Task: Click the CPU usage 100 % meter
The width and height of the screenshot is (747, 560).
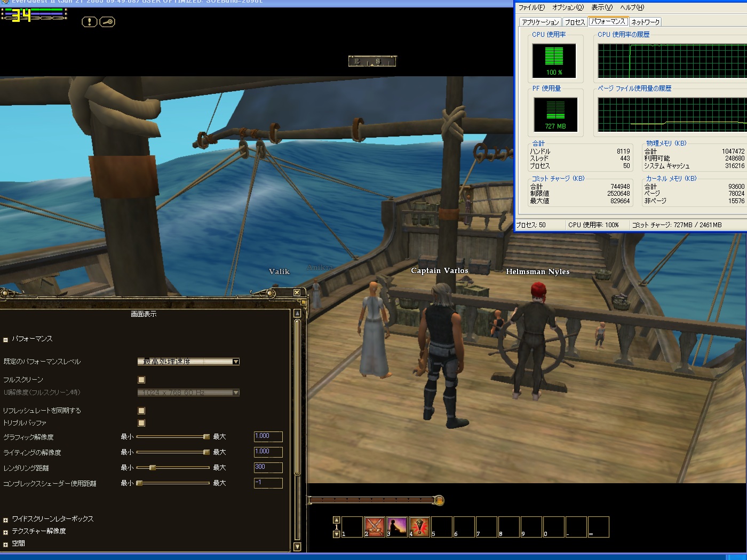Action: pos(554,60)
